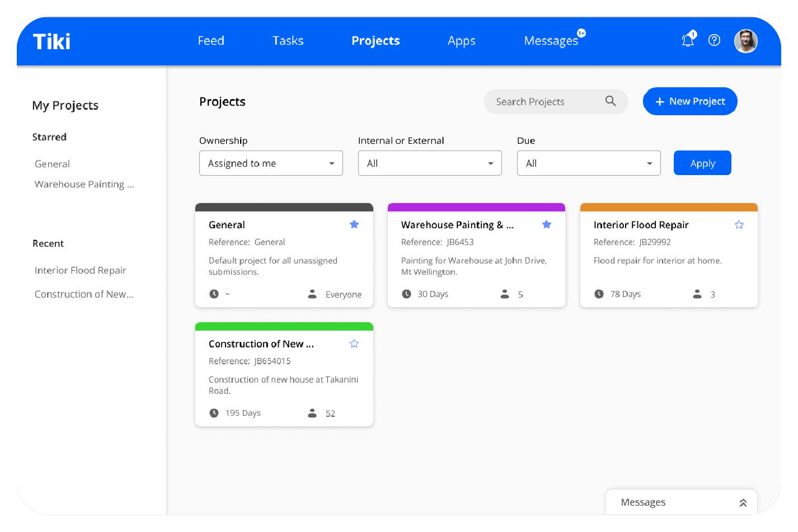
Task: Open the Messages tab in navigation
Action: click(x=551, y=41)
